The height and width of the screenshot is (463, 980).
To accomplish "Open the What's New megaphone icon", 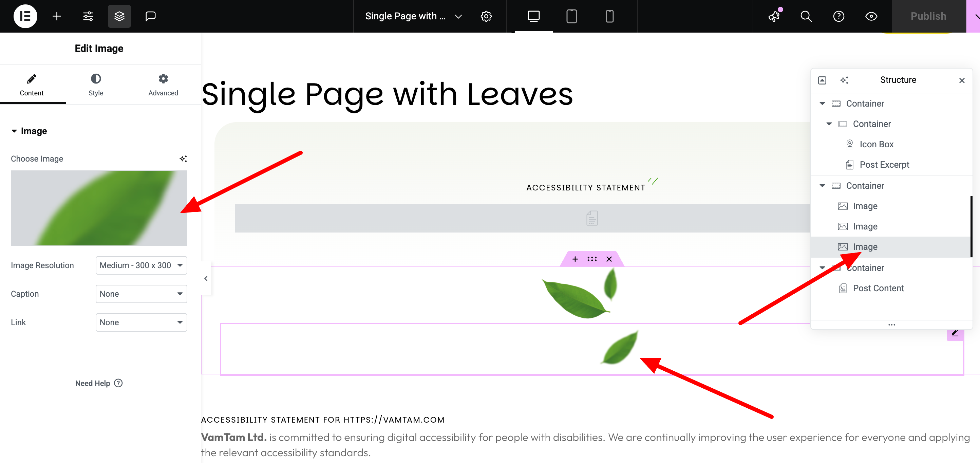I will coord(774,16).
